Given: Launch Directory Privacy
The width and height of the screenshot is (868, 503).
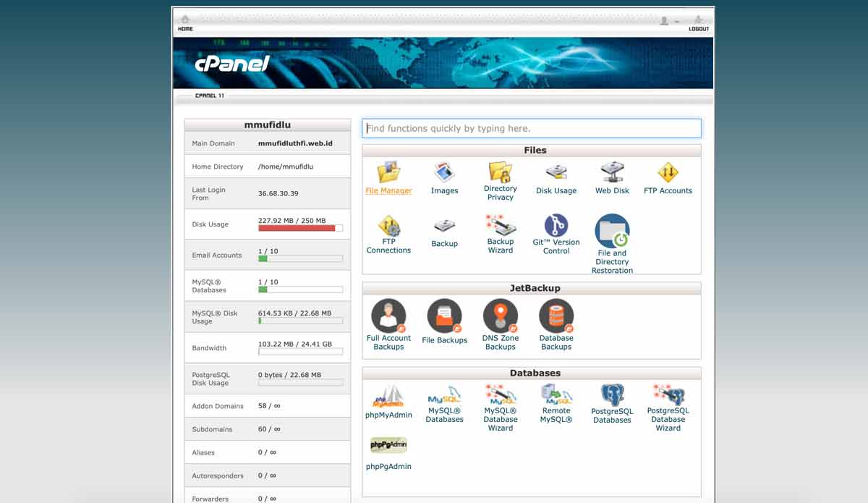Looking at the screenshot, I should [x=500, y=173].
